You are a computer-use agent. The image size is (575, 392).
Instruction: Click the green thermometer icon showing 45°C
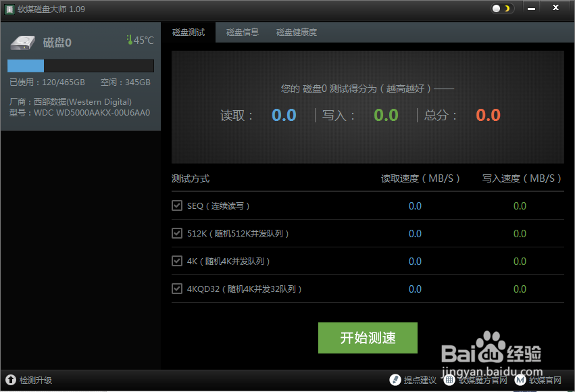129,40
